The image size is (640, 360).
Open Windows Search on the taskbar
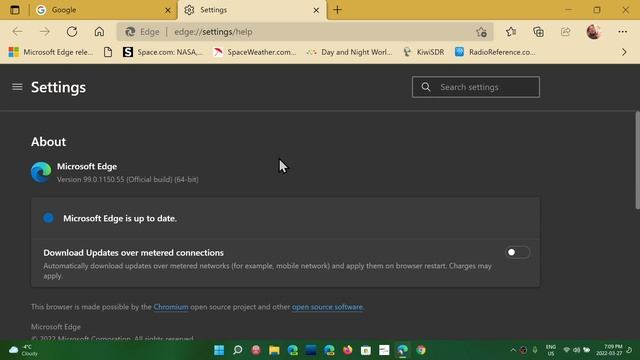[238, 350]
